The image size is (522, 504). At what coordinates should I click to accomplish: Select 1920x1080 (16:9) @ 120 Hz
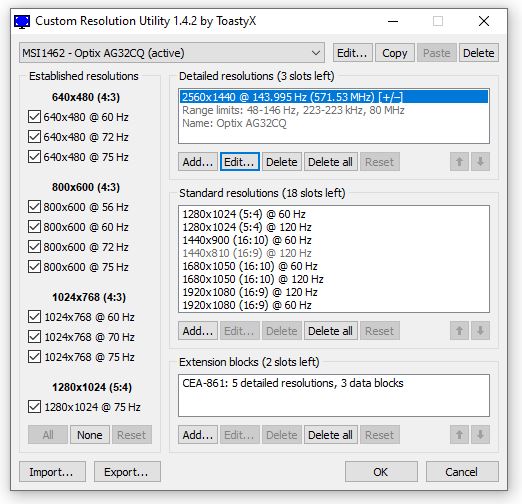pos(334,292)
